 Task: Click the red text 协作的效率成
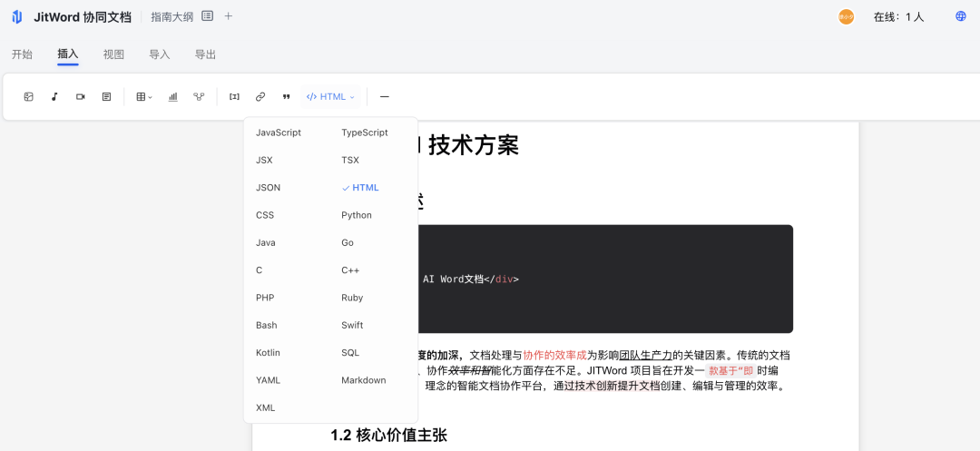[x=555, y=355]
